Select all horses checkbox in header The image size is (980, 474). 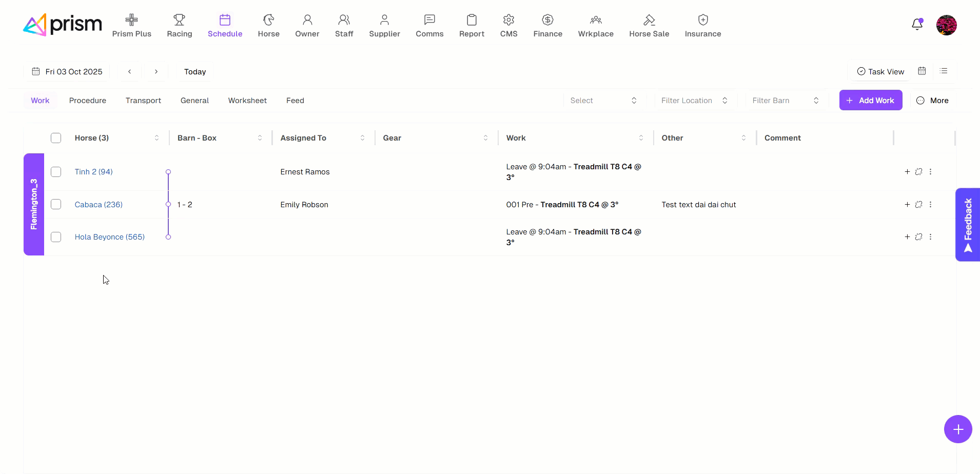tap(56, 138)
